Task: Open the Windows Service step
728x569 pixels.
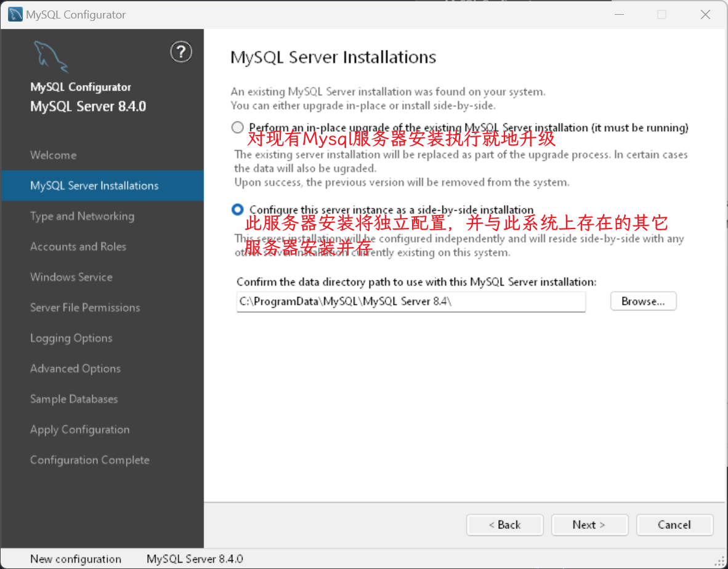Action: (x=71, y=277)
